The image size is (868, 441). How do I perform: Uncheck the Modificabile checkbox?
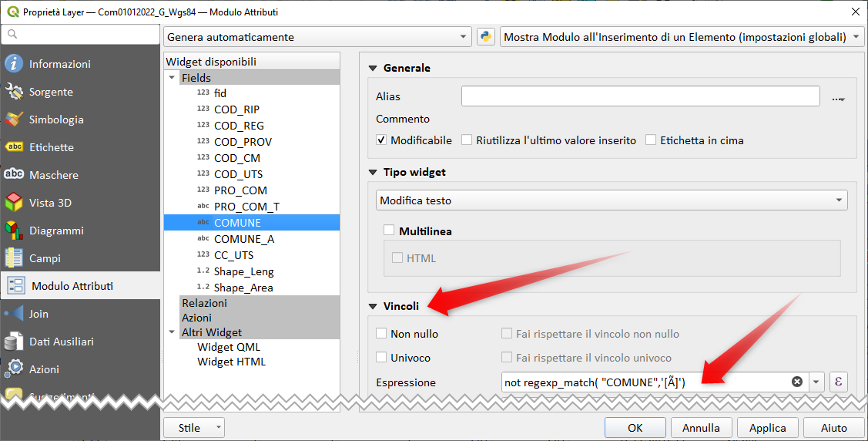coord(381,140)
